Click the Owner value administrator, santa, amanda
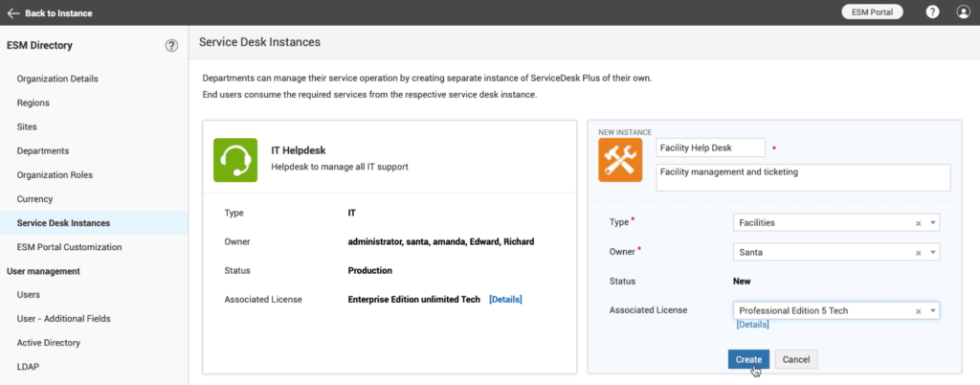This screenshot has width=980, height=385. pos(440,241)
